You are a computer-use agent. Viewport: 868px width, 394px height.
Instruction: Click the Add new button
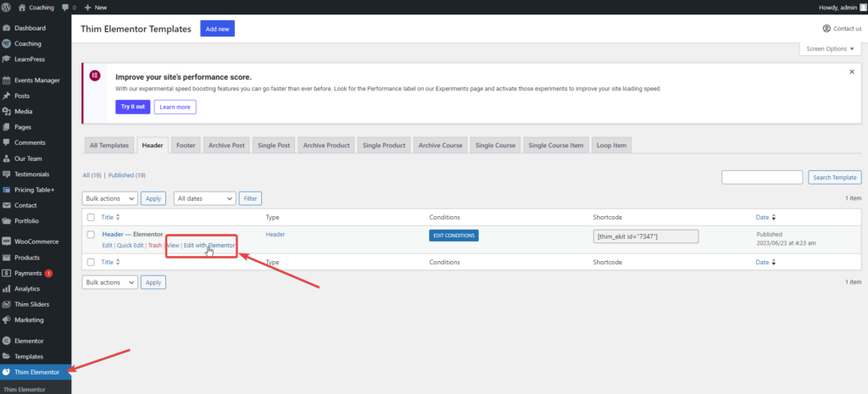pos(217,29)
